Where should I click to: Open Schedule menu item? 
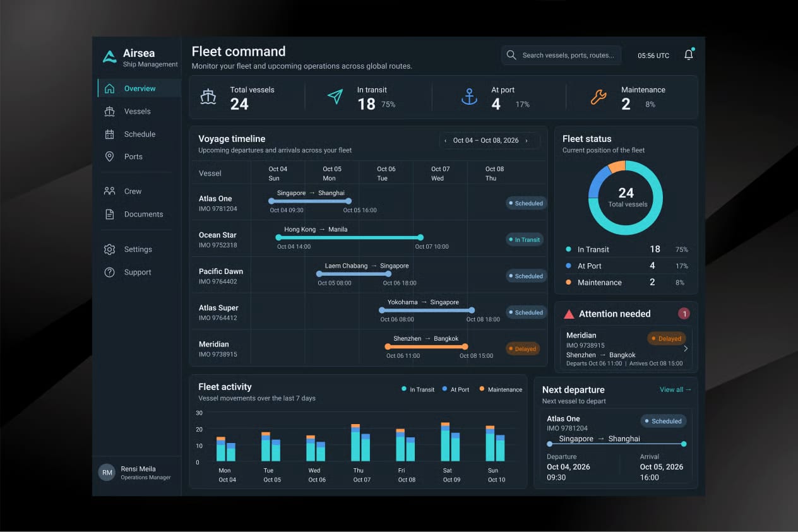coord(140,134)
